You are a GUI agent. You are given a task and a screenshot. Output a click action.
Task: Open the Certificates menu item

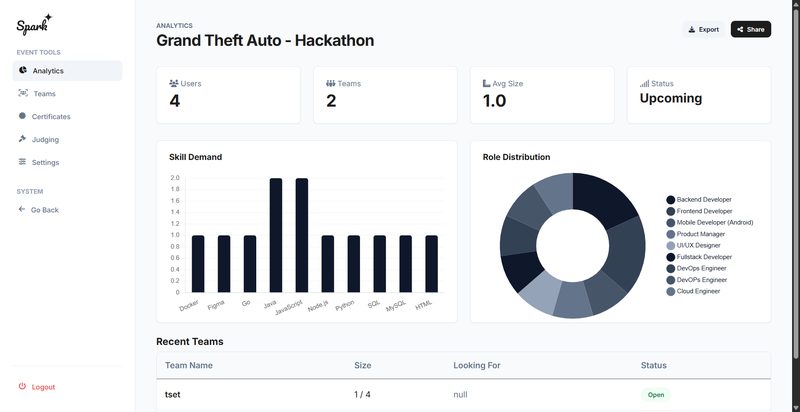coord(51,116)
